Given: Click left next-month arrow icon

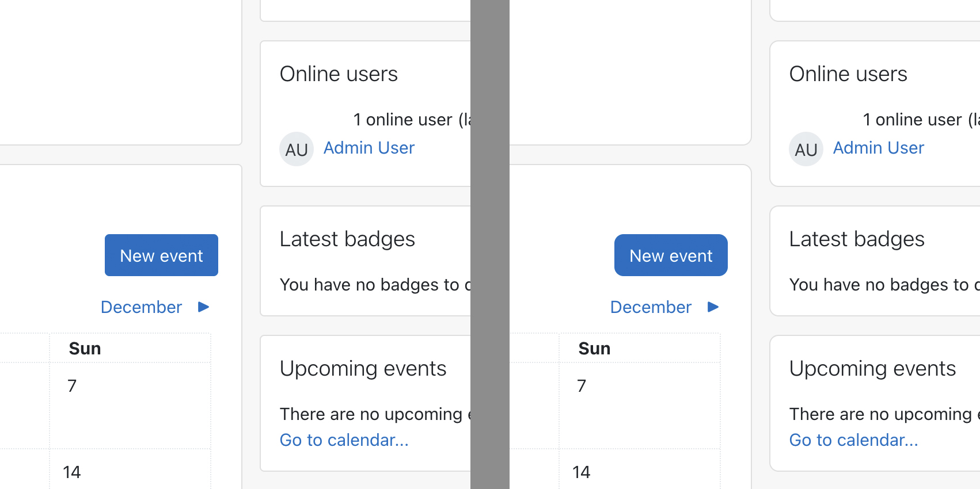Looking at the screenshot, I should point(203,307).
